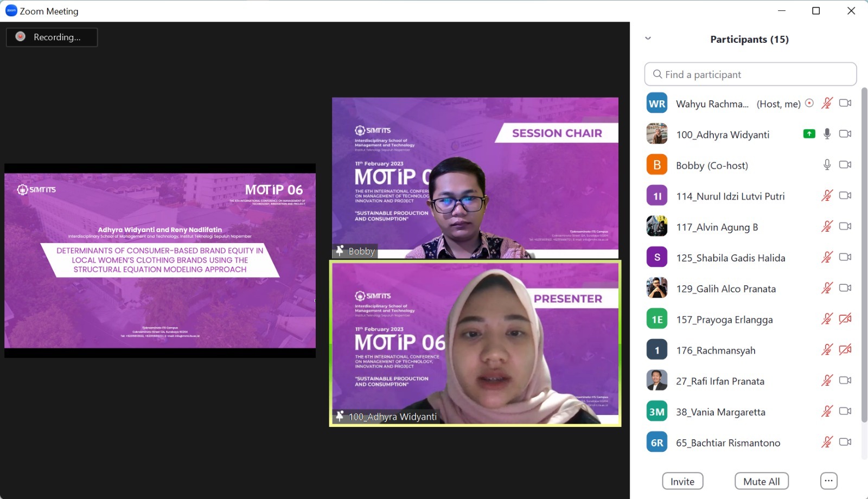Image resolution: width=868 pixels, height=499 pixels.
Task: Toggle Bobby (Co-host) microphone
Action: pyautogui.click(x=827, y=165)
